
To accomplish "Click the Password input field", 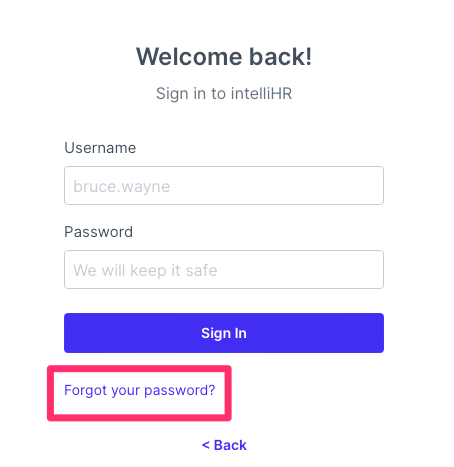I will pos(224,269).
